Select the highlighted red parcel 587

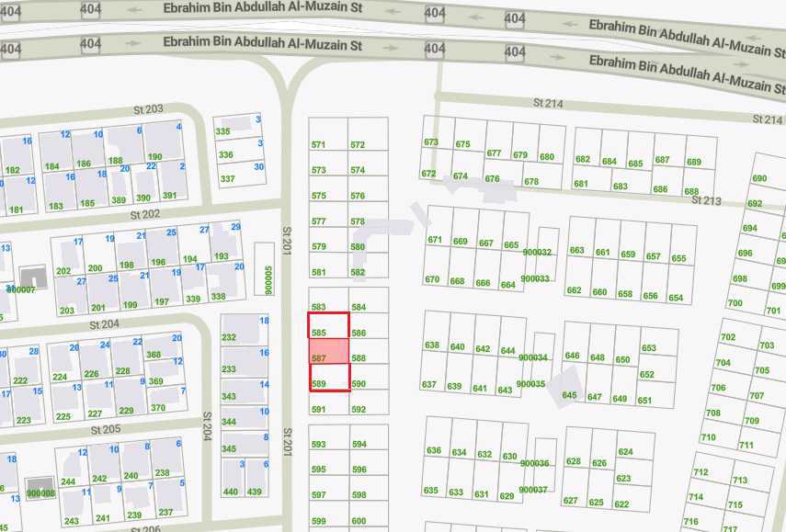328,352
